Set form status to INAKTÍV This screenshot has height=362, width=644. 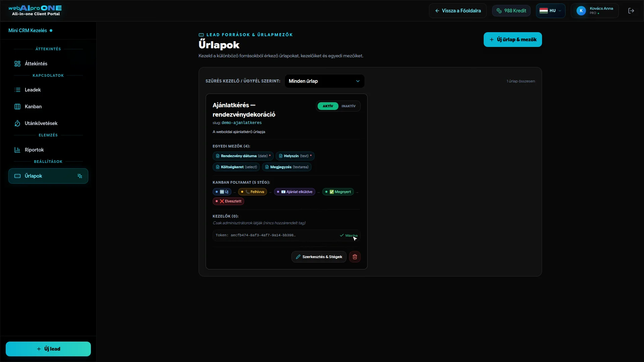(348, 106)
